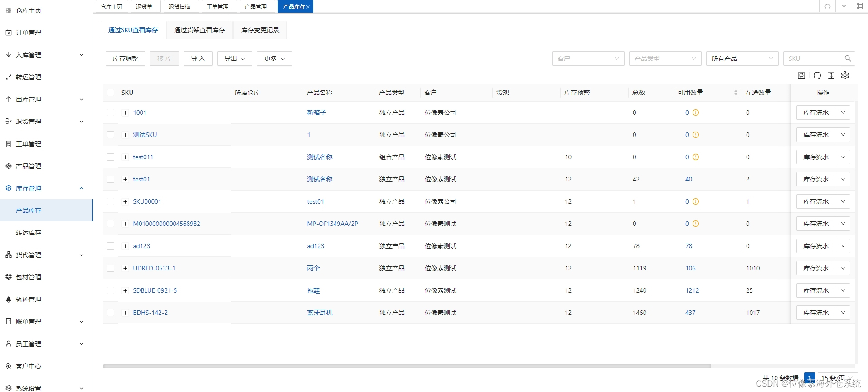
Task: Open product name link 蓝牙耳机
Action: (320, 313)
